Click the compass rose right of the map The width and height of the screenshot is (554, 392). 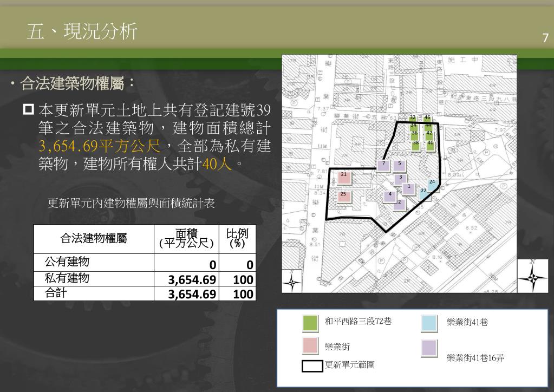pyautogui.click(x=533, y=276)
